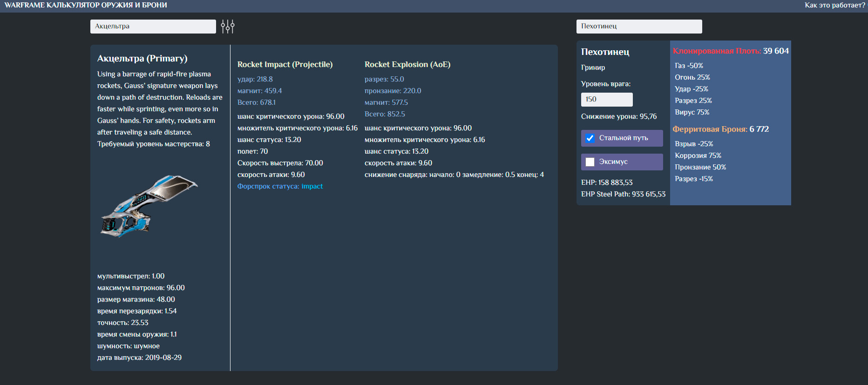868x385 pixels.
Task: Enable the Эксимус checkbox
Action: pos(590,162)
